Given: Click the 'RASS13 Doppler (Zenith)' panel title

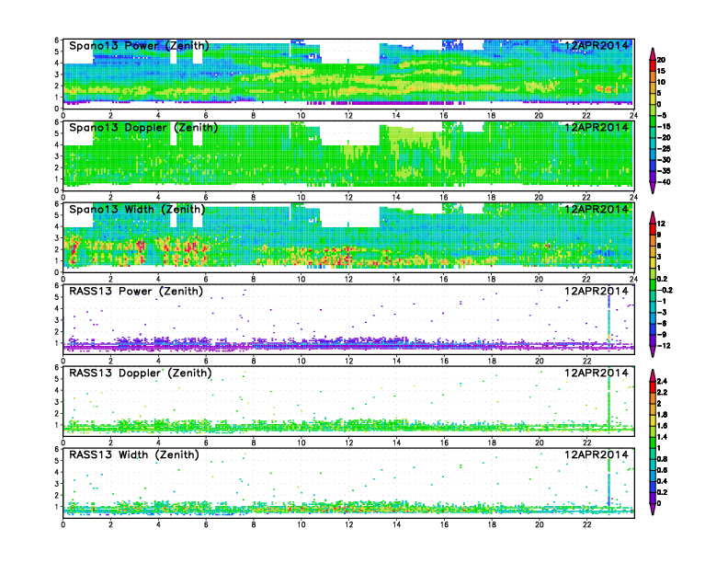Looking at the screenshot, I should [141, 373].
